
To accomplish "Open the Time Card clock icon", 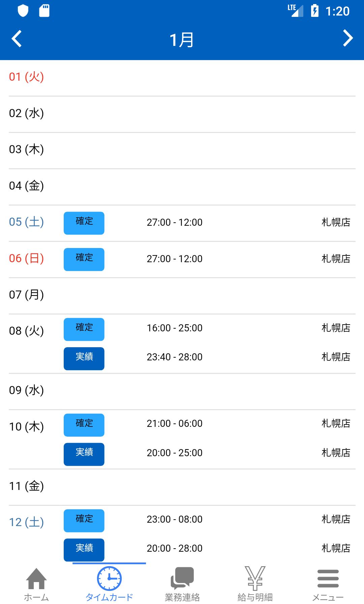I will pos(109,578).
